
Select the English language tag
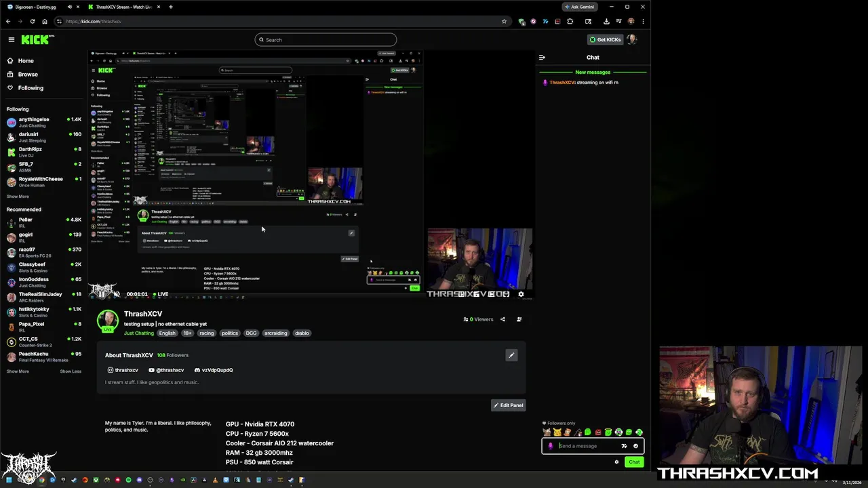tap(167, 333)
